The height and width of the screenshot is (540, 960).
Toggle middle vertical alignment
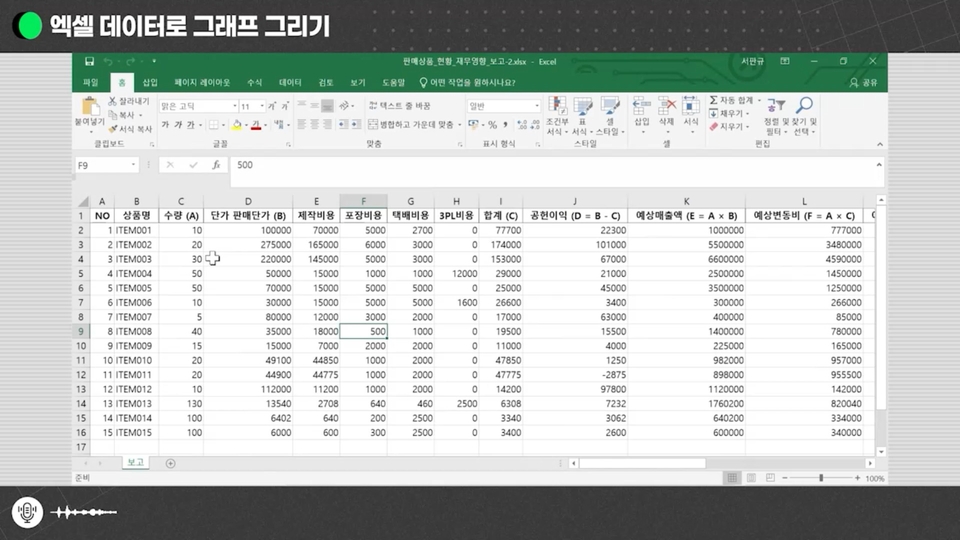click(315, 106)
